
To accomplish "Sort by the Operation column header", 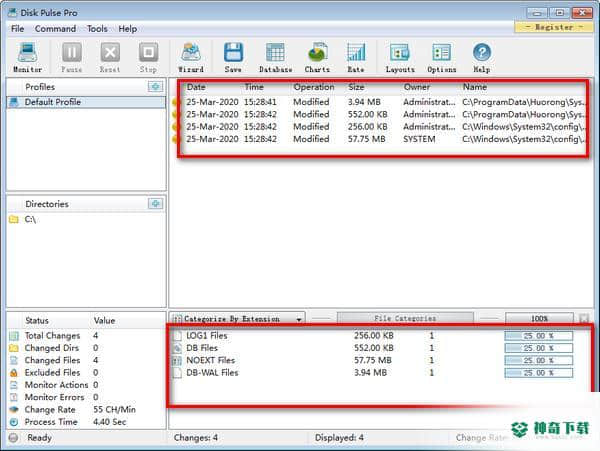I will [x=314, y=87].
